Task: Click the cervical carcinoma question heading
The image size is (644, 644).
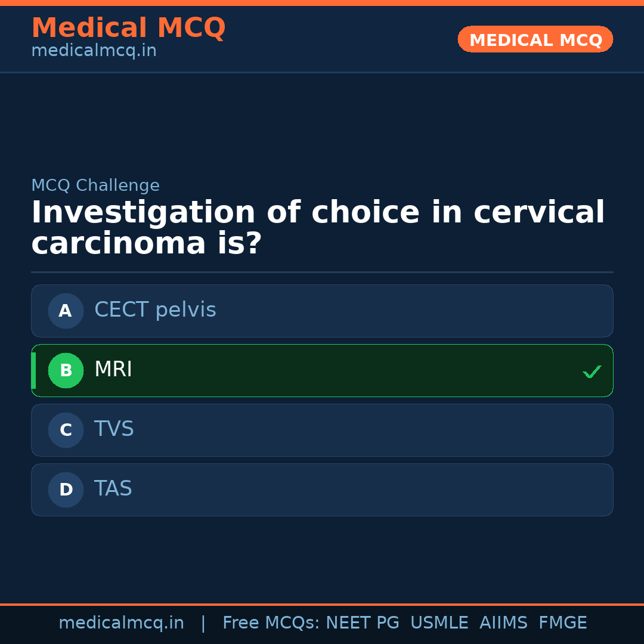Action: click(x=318, y=228)
